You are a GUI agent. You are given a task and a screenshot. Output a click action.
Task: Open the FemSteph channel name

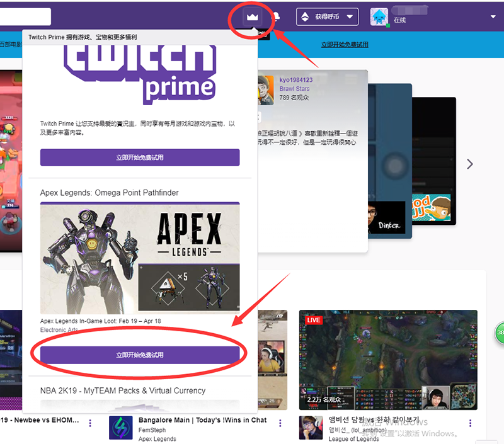coord(152,430)
